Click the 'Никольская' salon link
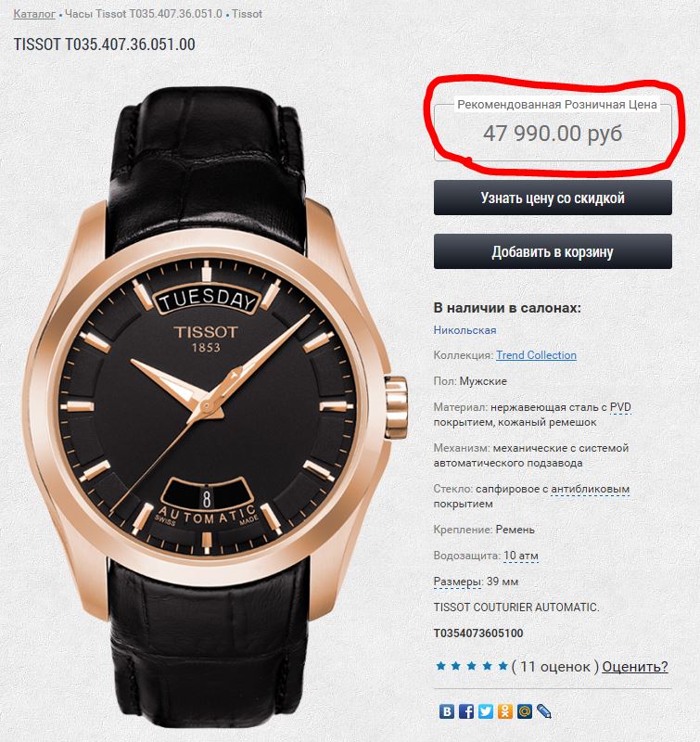This screenshot has width=700, height=742. pyautogui.click(x=465, y=330)
